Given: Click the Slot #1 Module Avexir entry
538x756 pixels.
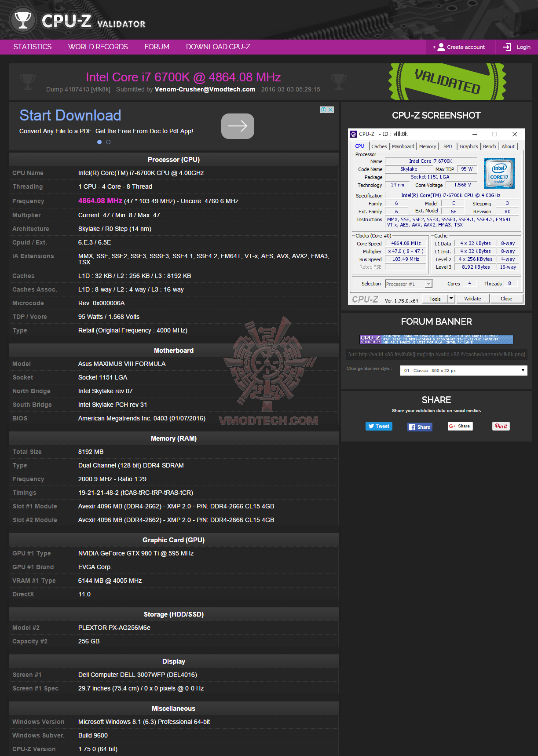Looking at the screenshot, I should point(176,506).
